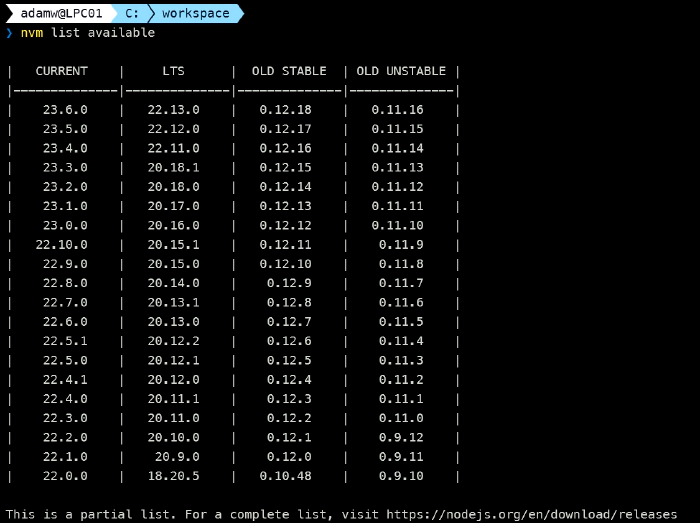This screenshot has width=700, height=523.
Task: Select version 23.6.0 in CURRENT column
Action: click(65, 110)
